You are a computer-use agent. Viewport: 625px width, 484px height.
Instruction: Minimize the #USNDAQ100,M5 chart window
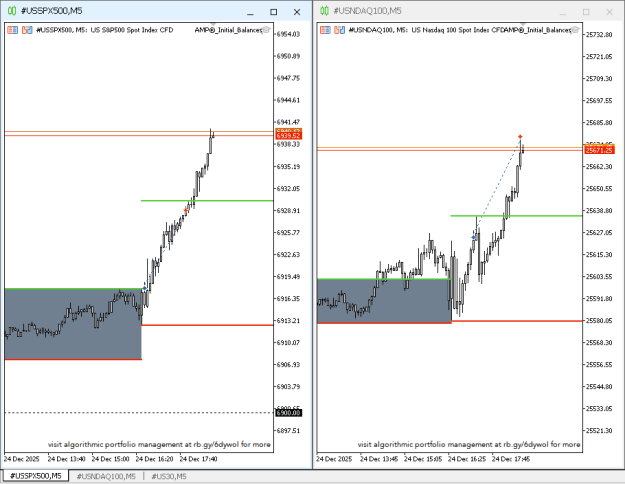[563, 12]
